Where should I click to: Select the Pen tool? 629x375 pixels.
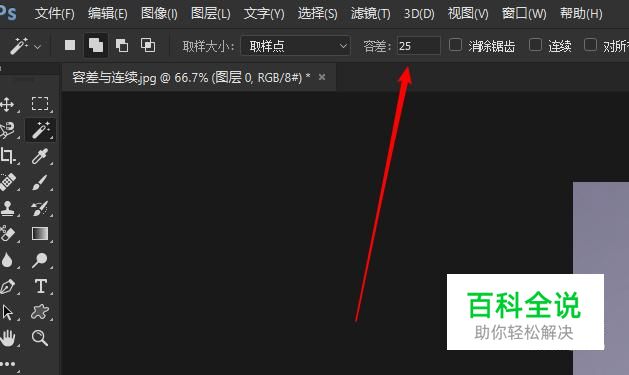pos(7,286)
